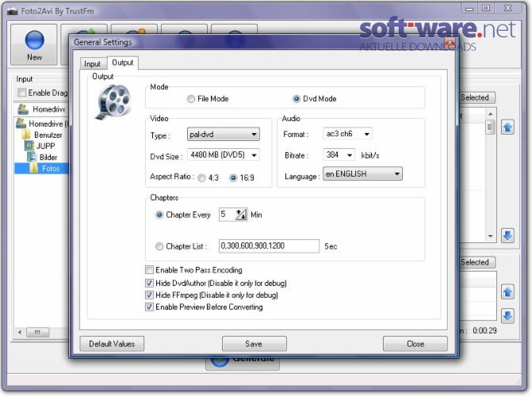Select File Mode radio button
The height and width of the screenshot is (396, 532).
coord(191,99)
